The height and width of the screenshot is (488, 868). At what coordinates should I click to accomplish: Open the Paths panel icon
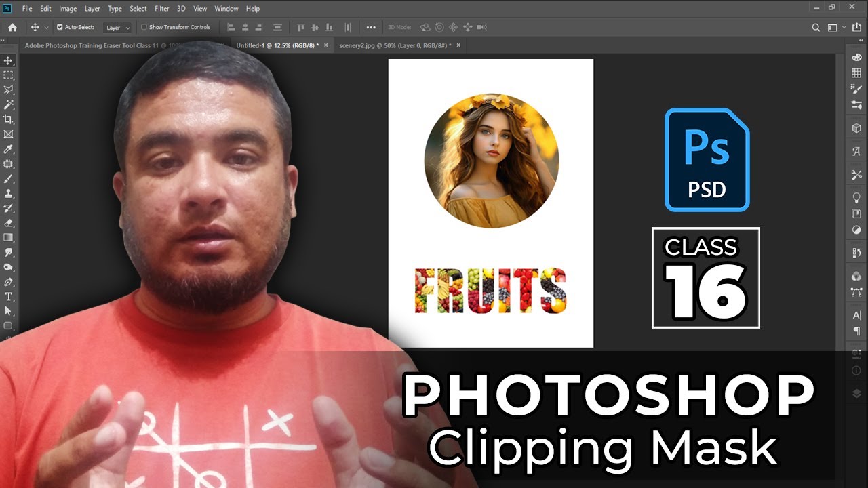pos(856,292)
